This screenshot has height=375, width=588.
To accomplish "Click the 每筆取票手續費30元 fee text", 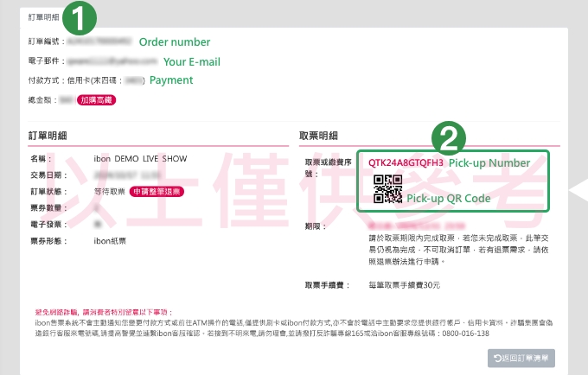I will coord(405,285).
